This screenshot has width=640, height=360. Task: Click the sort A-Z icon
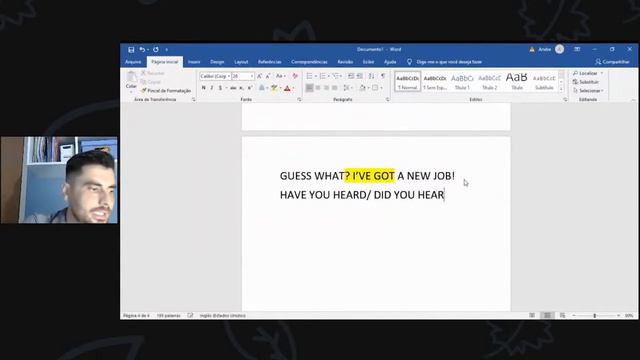[371, 76]
